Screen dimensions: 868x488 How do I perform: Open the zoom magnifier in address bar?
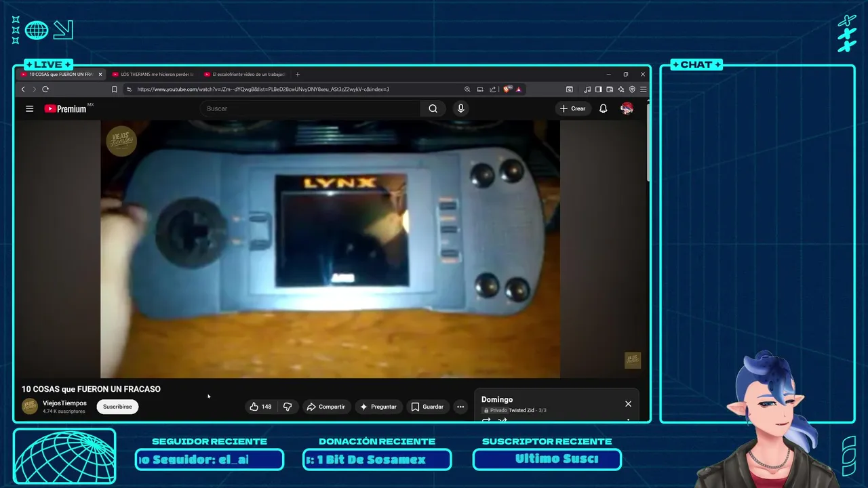click(467, 89)
